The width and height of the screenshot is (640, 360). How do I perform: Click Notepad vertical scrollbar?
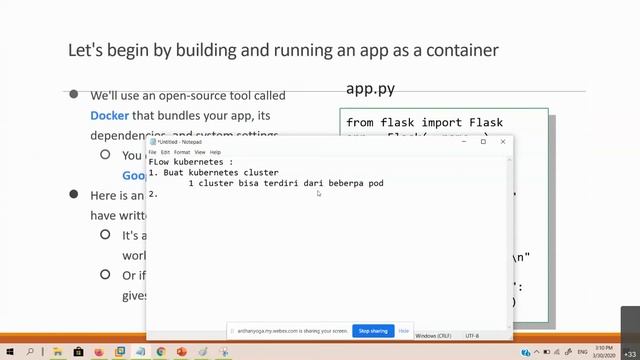509,243
